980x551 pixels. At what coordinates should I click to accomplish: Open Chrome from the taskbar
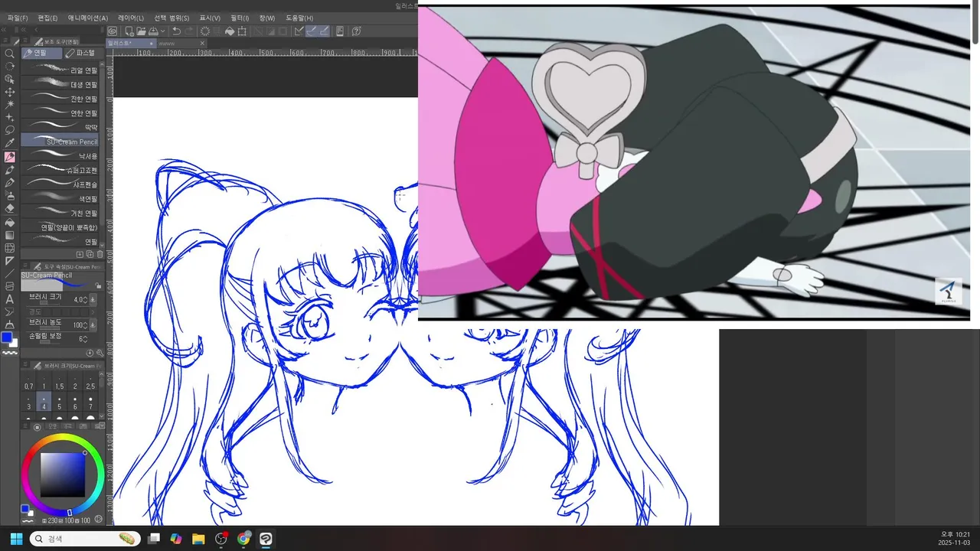coord(243,539)
